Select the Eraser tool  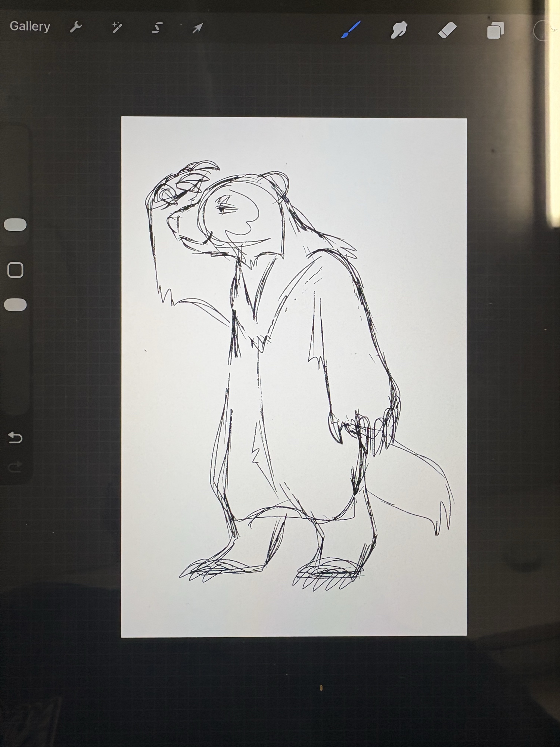click(447, 30)
